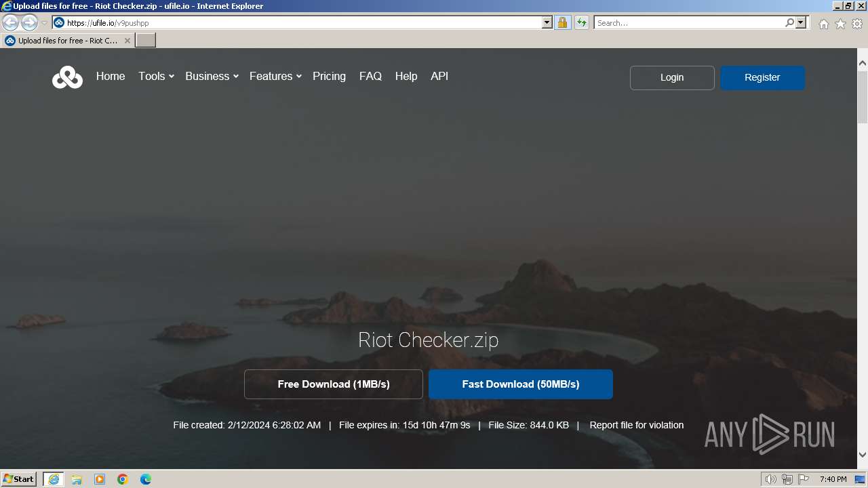Expand the Tools menu
Viewport: 868px width, 488px height.
point(156,77)
